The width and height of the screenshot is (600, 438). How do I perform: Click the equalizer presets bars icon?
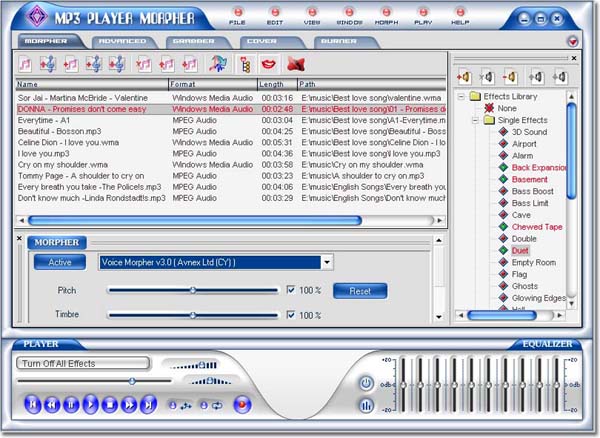(x=366, y=405)
